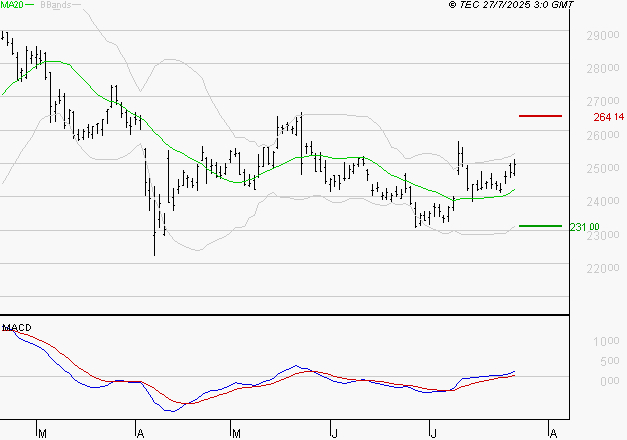Click the 25000 price axis label
The width and height of the screenshot is (627, 440).
603,168
